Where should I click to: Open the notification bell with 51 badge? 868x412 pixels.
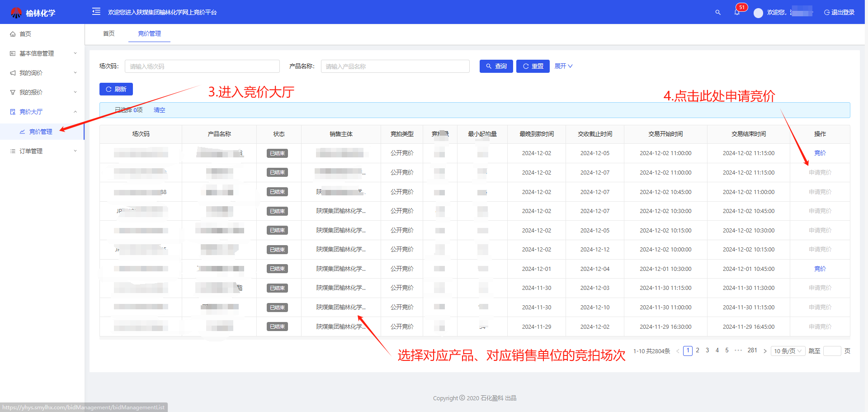point(737,13)
